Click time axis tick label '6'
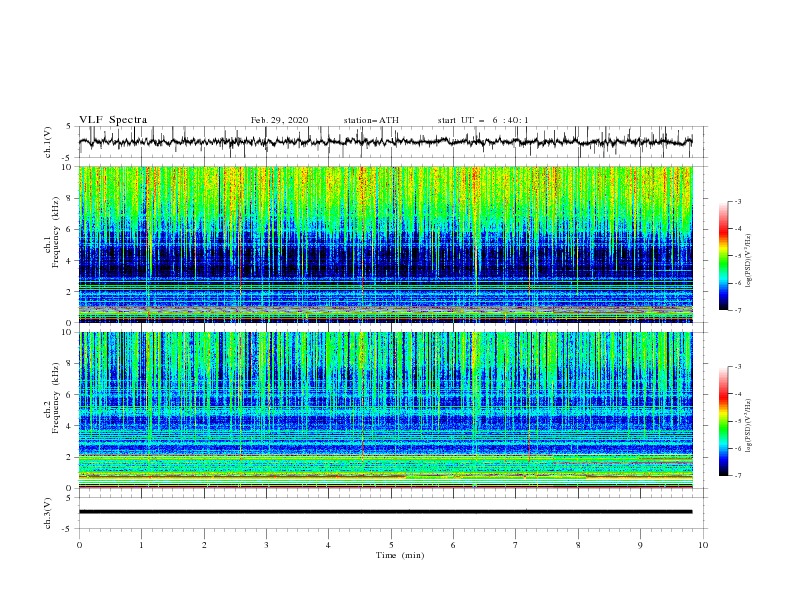This screenshot has height=612, width=792. click(x=453, y=545)
